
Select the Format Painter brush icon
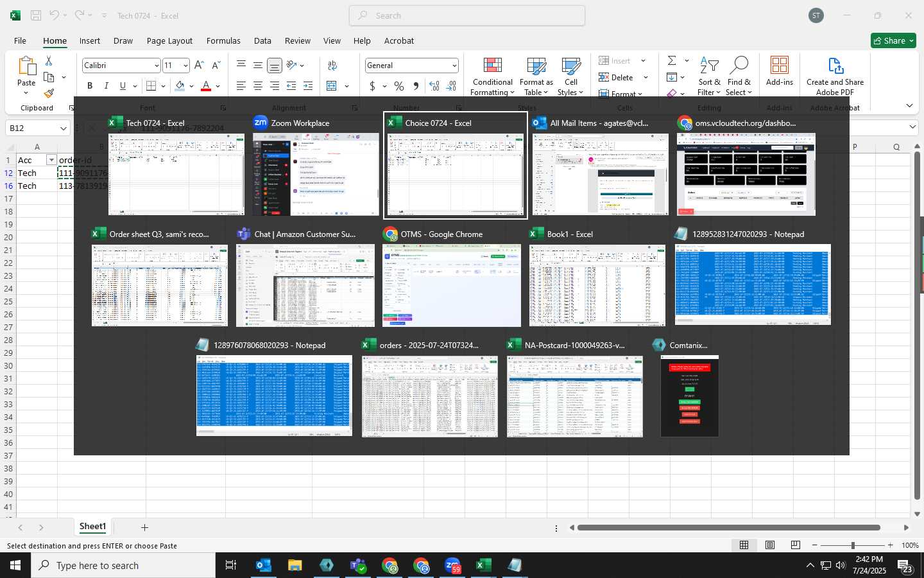click(49, 93)
